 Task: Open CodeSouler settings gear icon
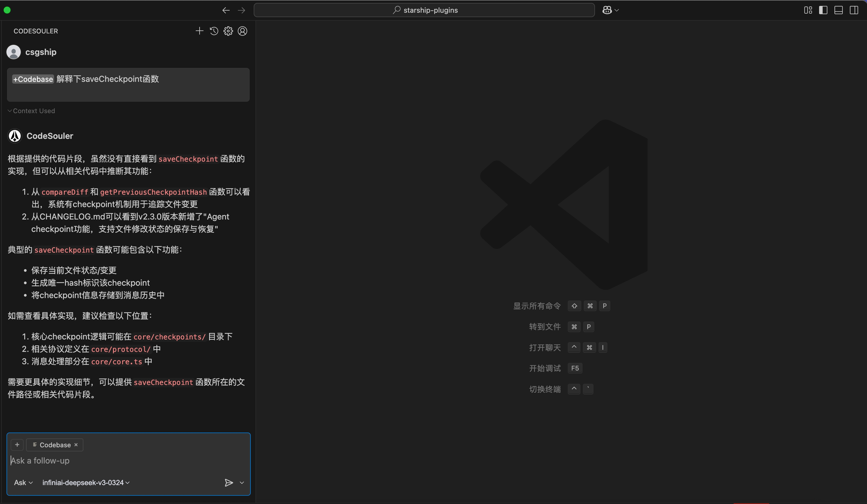pos(228,31)
